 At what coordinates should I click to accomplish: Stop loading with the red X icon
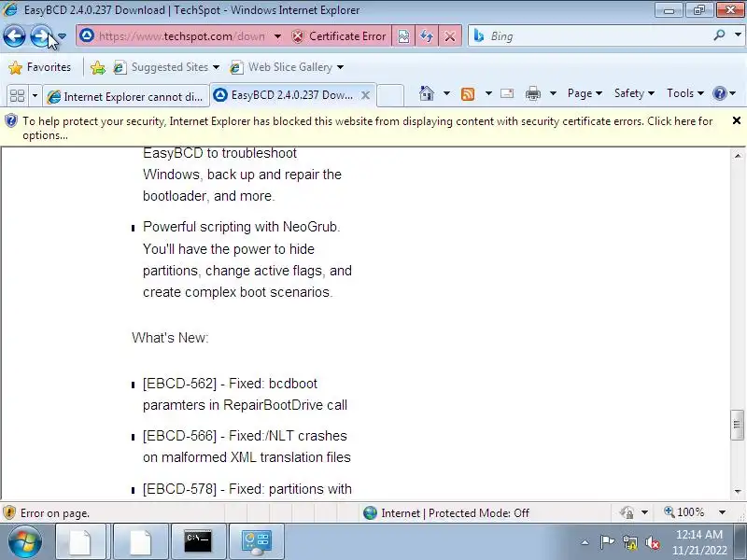(450, 36)
